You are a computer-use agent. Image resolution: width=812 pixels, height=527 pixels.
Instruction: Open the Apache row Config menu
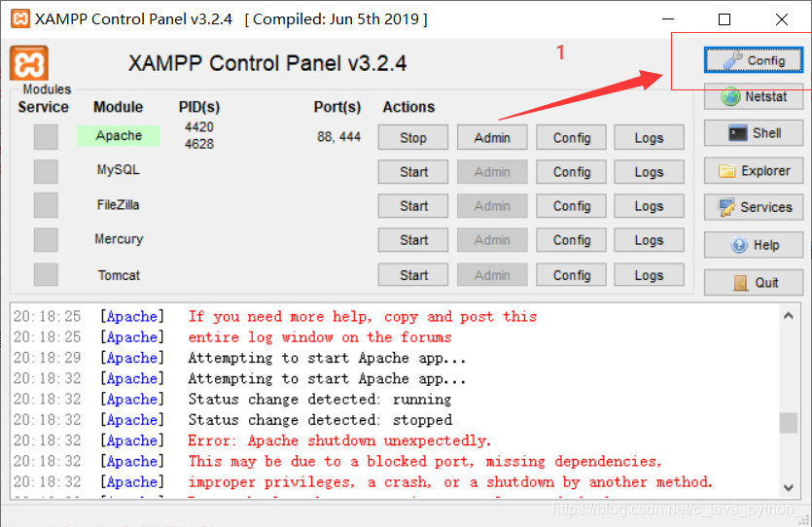coord(571,138)
